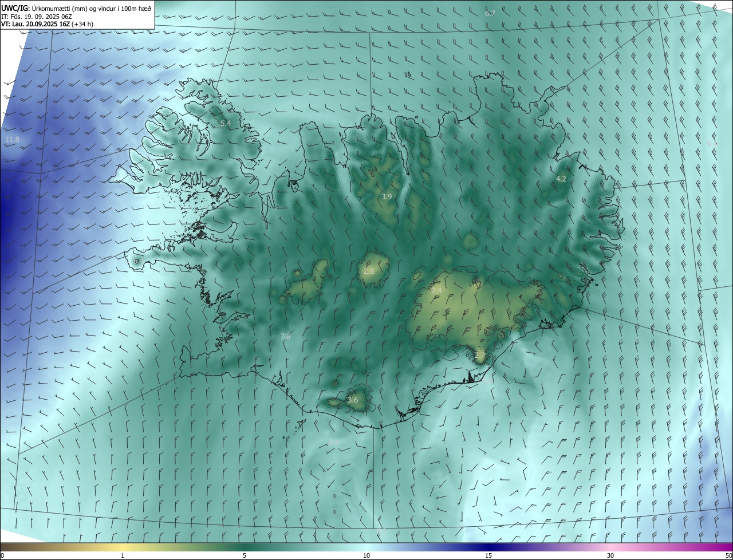Viewport: 733px width, 560px height.
Task: Select the 'IT: Fös. 19. 09. 2025 06Z' line
Action: coord(37,16)
